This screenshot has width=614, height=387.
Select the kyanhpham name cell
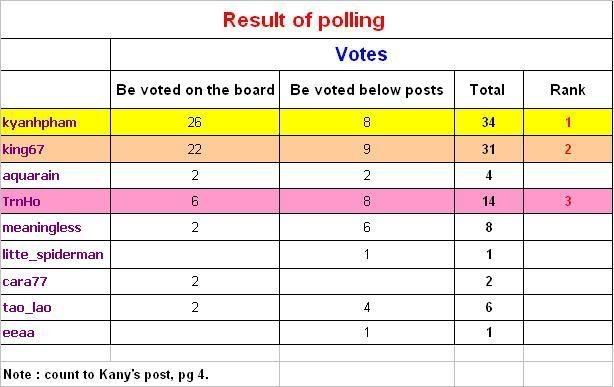click(56, 122)
